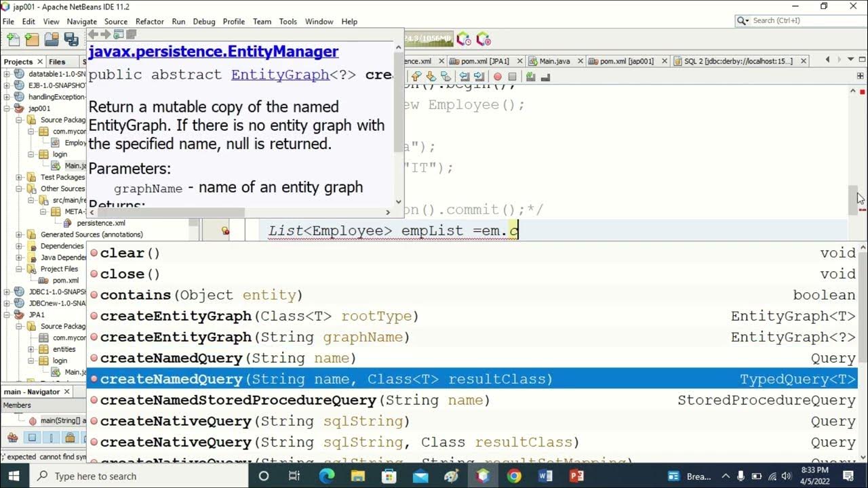
Task: Click the shift line left editor icon
Action: coord(465,77)
